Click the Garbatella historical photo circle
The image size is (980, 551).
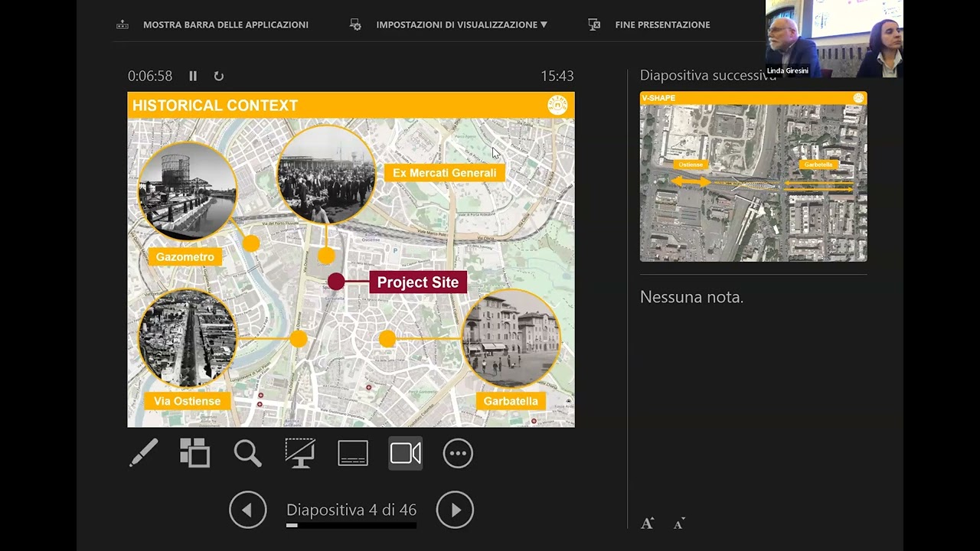(511, 339)
